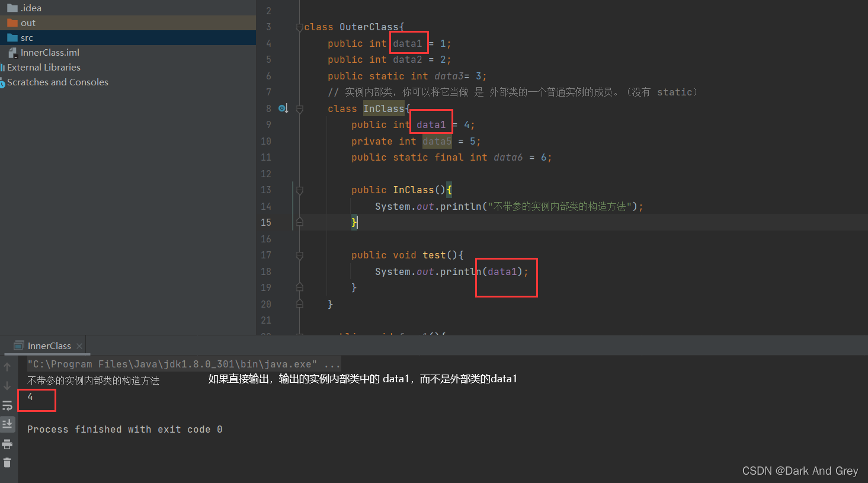Click line number 15 in the gutter
The height and width of the screenshot is (483, 868).
click(x=266, y=222)
